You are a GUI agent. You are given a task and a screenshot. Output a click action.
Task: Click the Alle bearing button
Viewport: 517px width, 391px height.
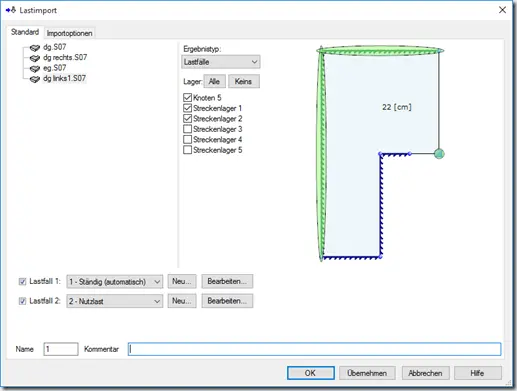214,81
